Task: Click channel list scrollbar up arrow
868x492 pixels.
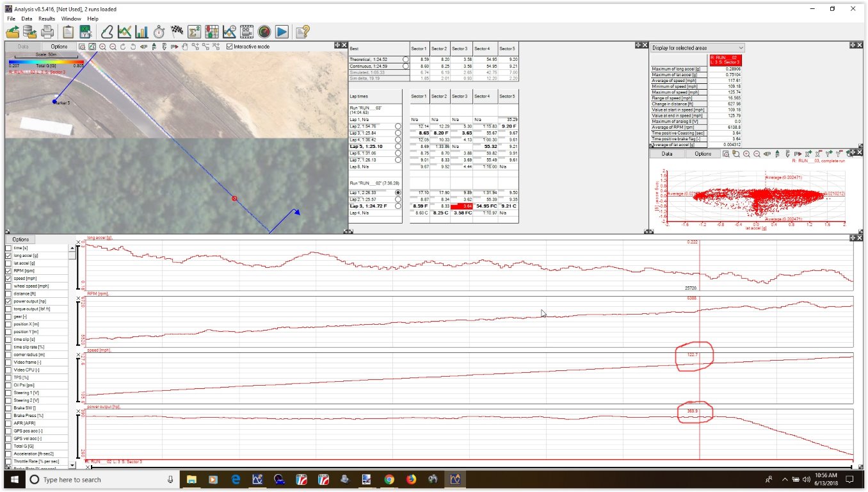Action: (x=72, y=247)
